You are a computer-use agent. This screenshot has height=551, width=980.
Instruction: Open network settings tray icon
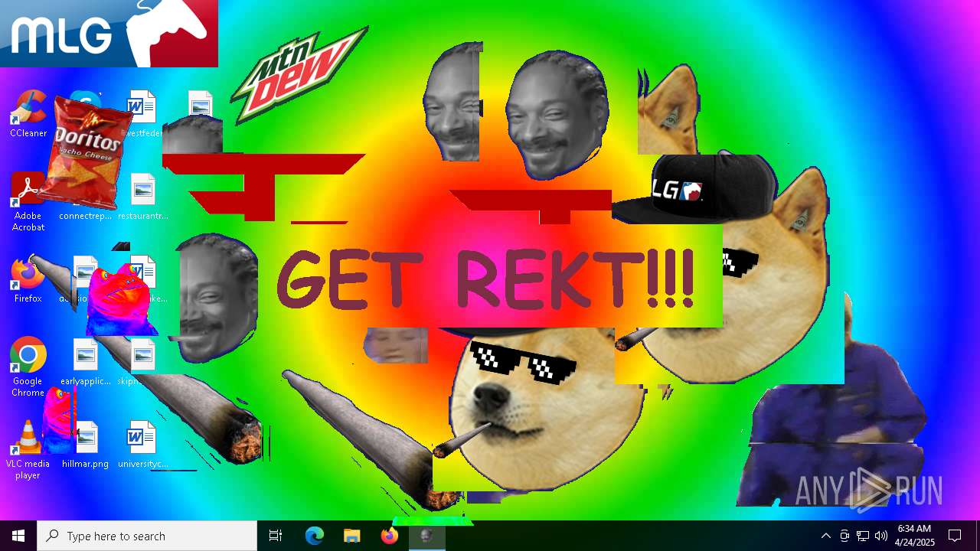(x=863, y=536)
